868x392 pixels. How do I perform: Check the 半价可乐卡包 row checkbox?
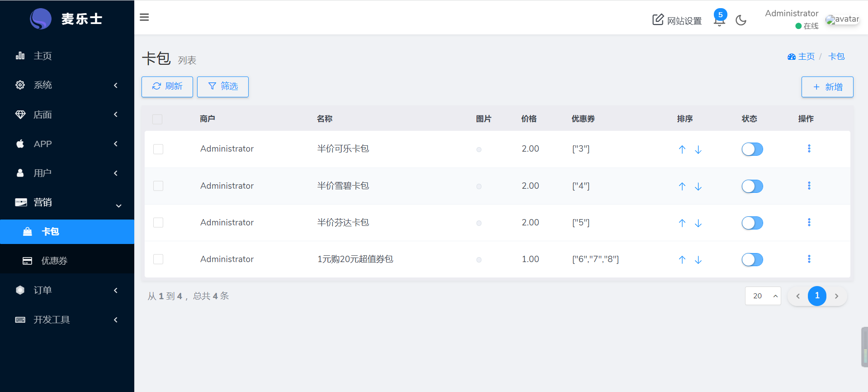click(158, 149)
